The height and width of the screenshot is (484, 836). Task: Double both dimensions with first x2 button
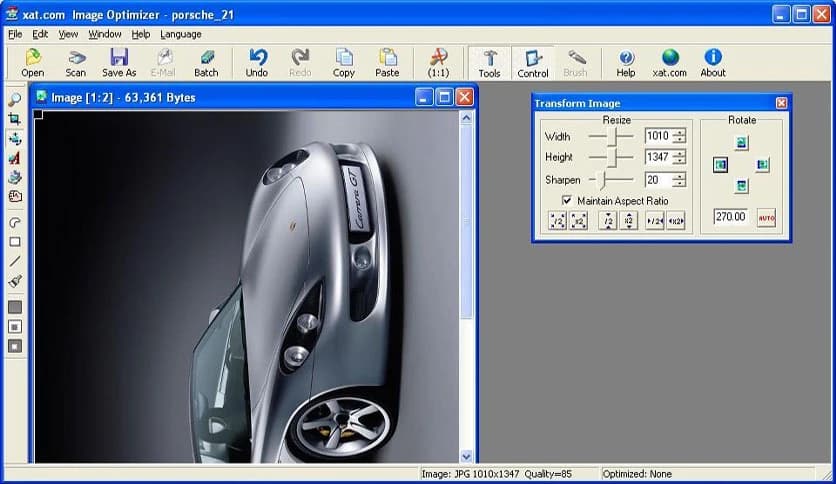click(579, 220)
